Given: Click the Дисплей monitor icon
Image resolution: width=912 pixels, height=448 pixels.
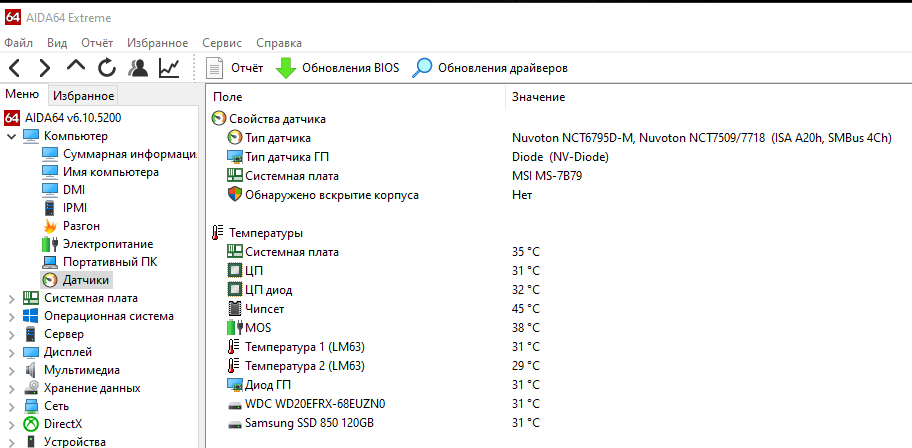Looking at the screenshot, I should [31, 353].
